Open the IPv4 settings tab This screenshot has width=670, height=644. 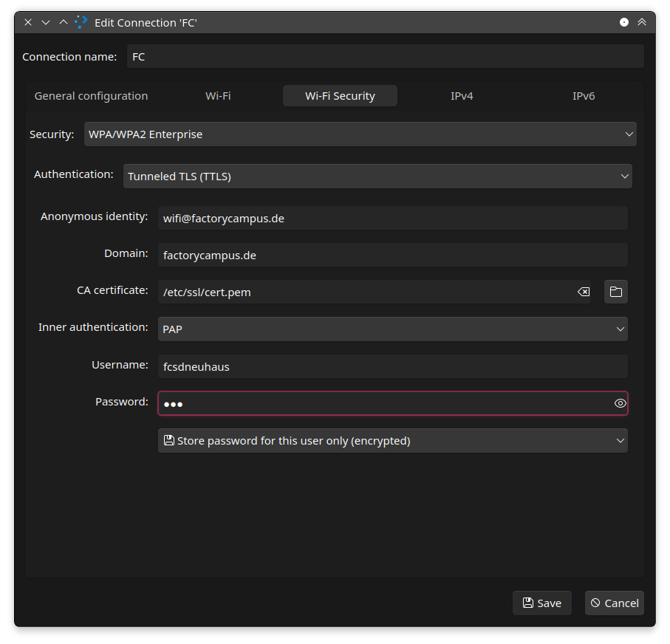[462, 95]
